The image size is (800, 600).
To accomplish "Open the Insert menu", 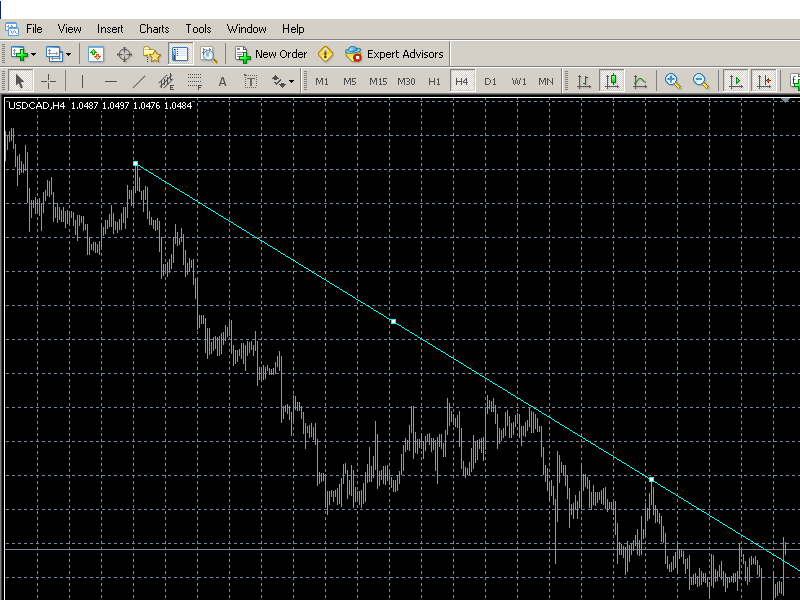I will pyautogui.click(x=110, y=29).
